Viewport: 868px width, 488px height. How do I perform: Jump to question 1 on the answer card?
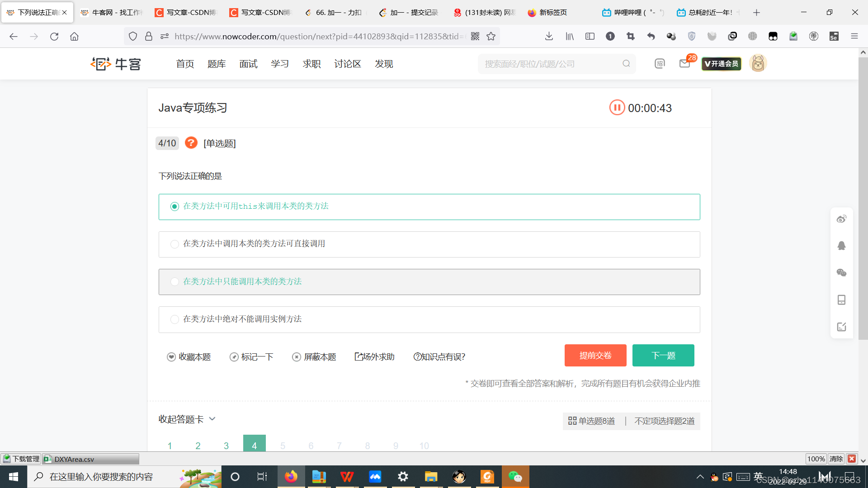(170, 445)
